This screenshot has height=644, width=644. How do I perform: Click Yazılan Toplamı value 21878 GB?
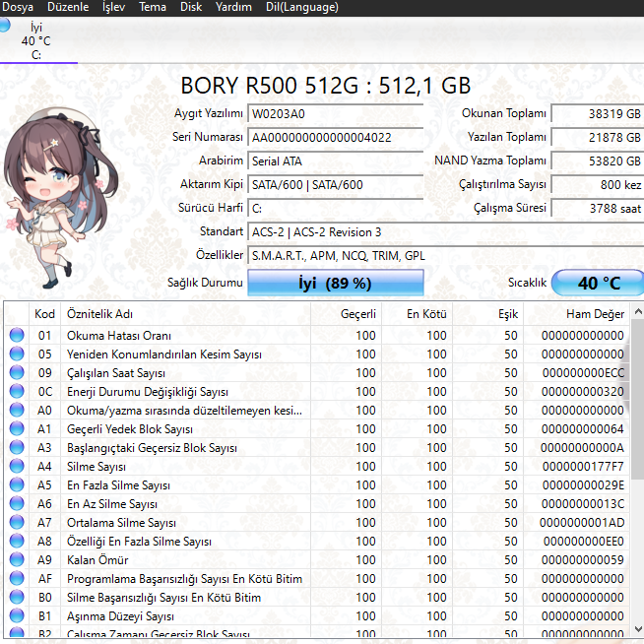598,137
